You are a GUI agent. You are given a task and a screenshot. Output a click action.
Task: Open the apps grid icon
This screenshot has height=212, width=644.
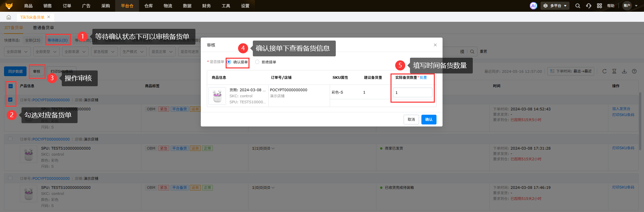(599, 6)
